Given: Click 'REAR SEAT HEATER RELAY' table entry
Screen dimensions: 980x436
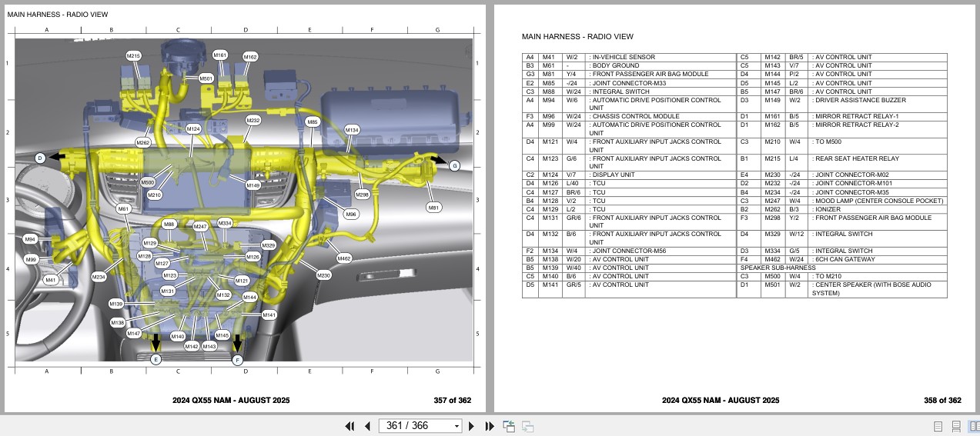Looking at the screenshot, I should [x=857, y=158].
